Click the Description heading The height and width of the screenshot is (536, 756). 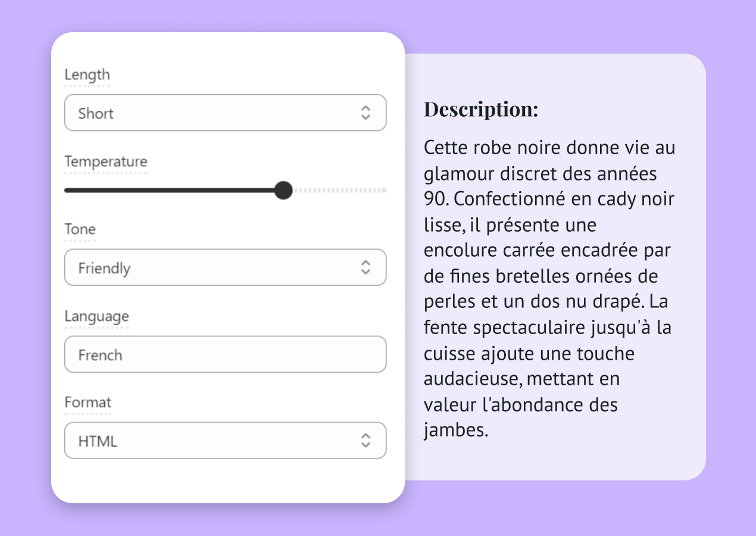coord(481,109)
